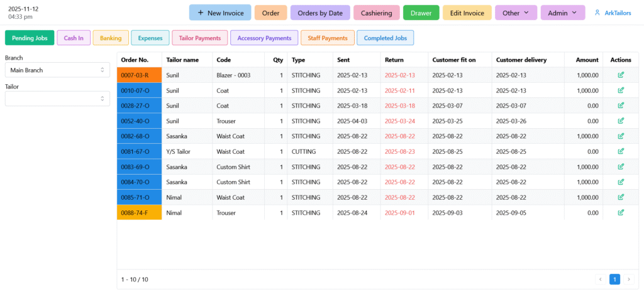Expand the Admin menu
Viewport: 644px width, 294px height.
(562, 13)
